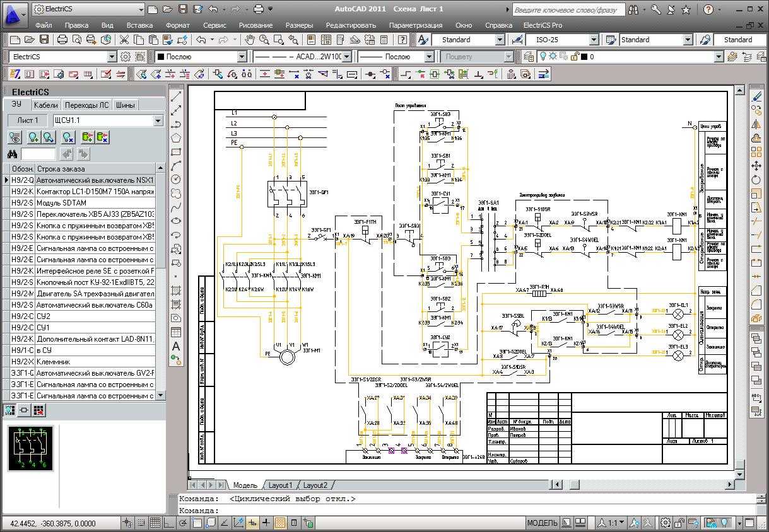Expand the ElectriCS workspace dropdown
This screenshot has width=769, height=532.
coord(112,57)
